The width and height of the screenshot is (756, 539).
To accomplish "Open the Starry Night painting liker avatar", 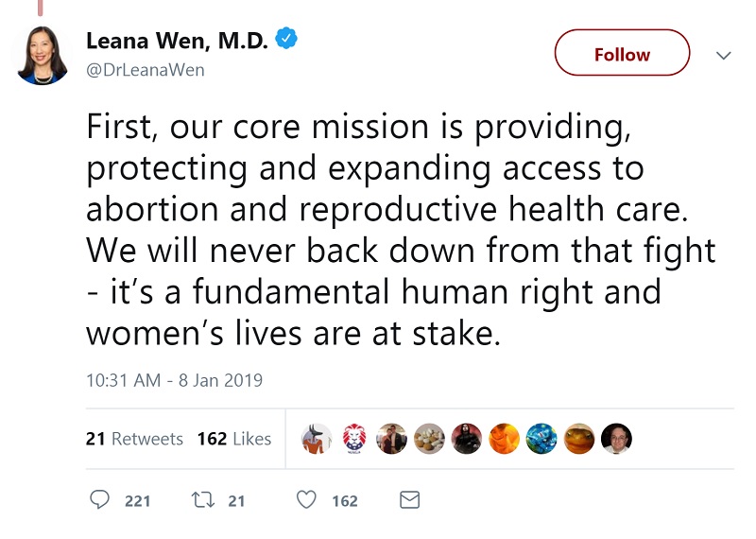I will (541, 439).
